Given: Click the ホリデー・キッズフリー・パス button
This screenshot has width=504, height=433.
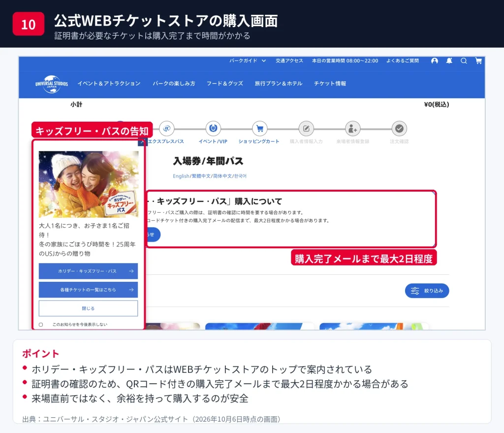Looking at the screenshot, I should pos(89,271).
